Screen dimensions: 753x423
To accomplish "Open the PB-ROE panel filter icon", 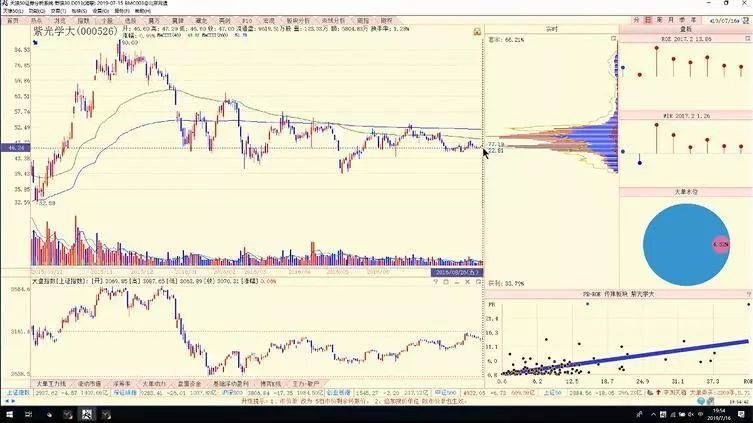I will click(748, 294).
